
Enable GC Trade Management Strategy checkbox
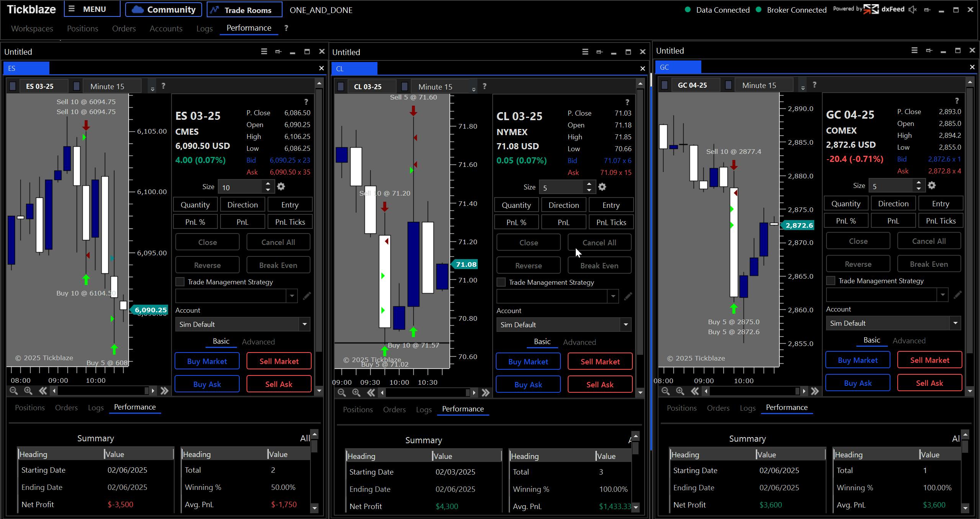[x=831, y=281]
